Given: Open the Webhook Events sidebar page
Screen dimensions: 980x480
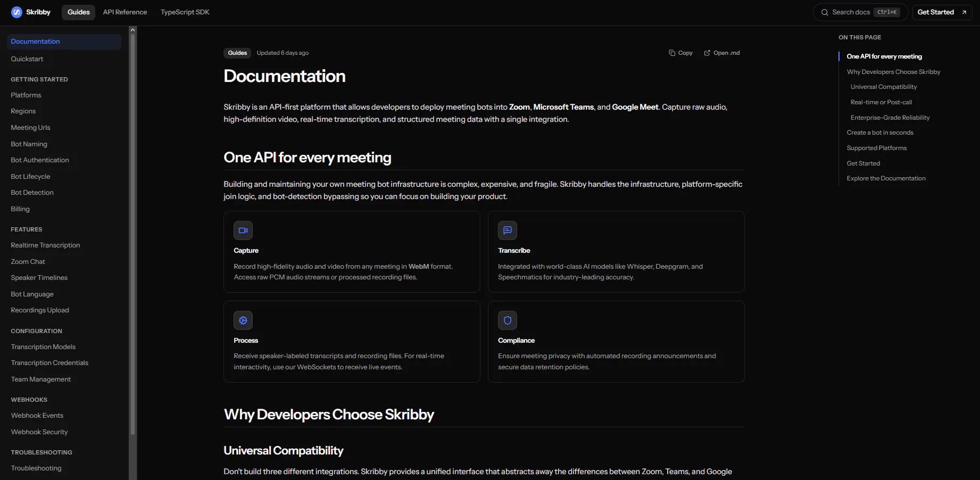Looking at the screenshot, I should (x=37, y=416).
